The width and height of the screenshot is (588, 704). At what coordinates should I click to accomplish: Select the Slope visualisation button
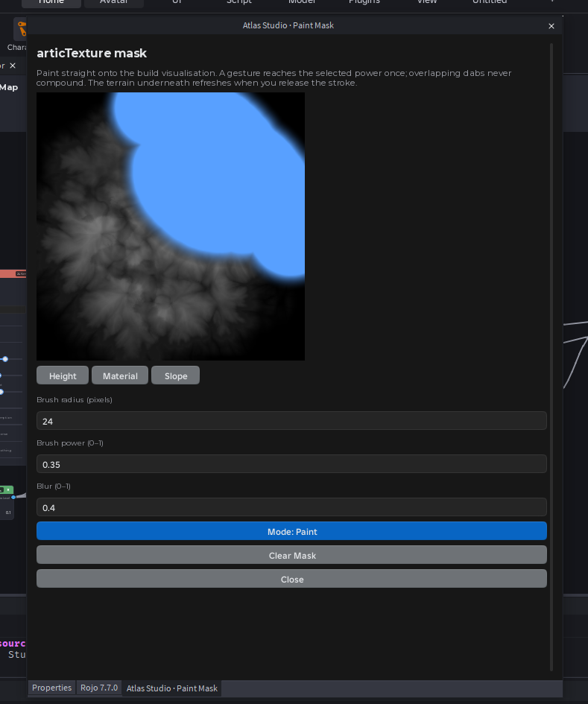pos(176,375)
